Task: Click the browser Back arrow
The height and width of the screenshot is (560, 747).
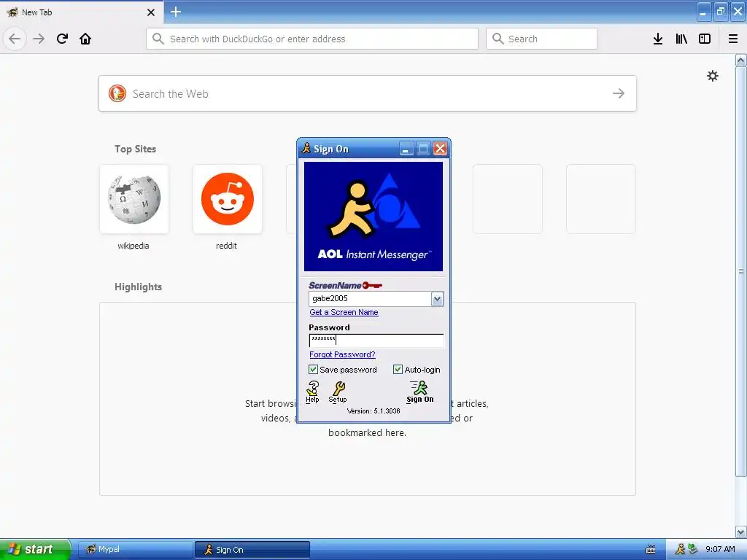Action: (15, 39)
